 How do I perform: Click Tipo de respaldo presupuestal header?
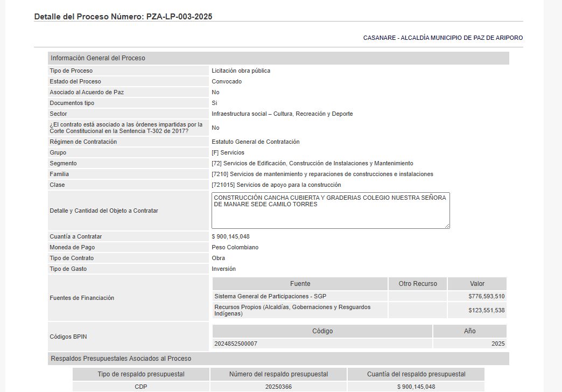pos(141,374)
